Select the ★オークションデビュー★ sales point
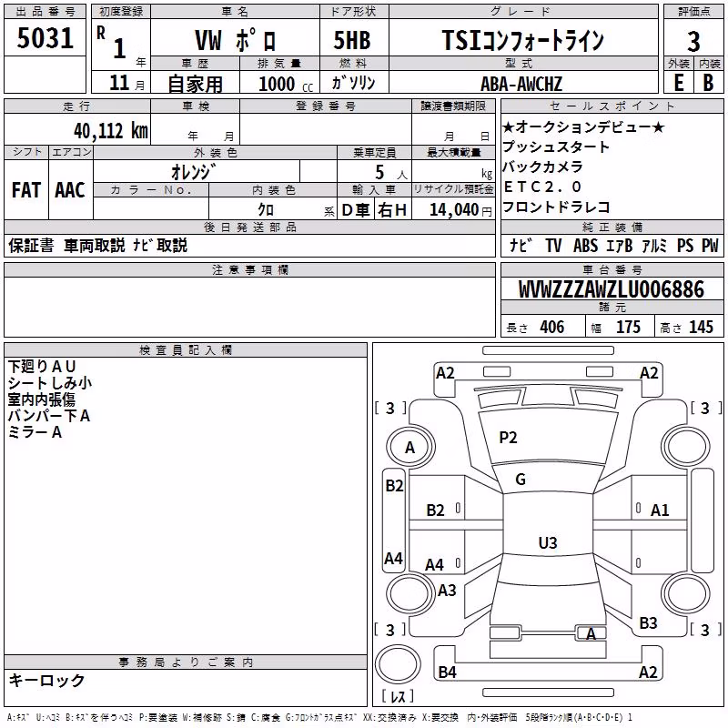The width and height of the screenshot is (728, 728). (583, 126)
